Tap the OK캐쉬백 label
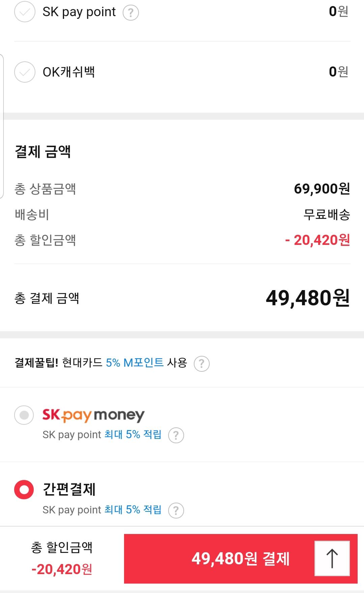 (69, 72)
